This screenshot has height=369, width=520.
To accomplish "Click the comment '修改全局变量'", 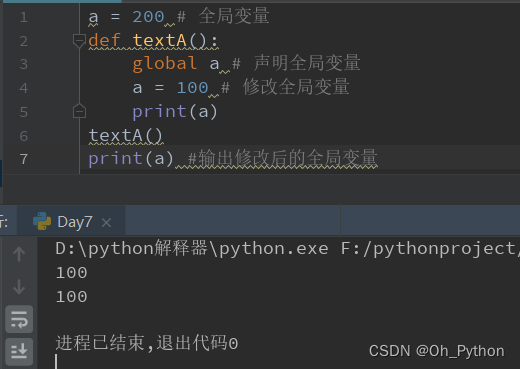I will click(296, 87).
